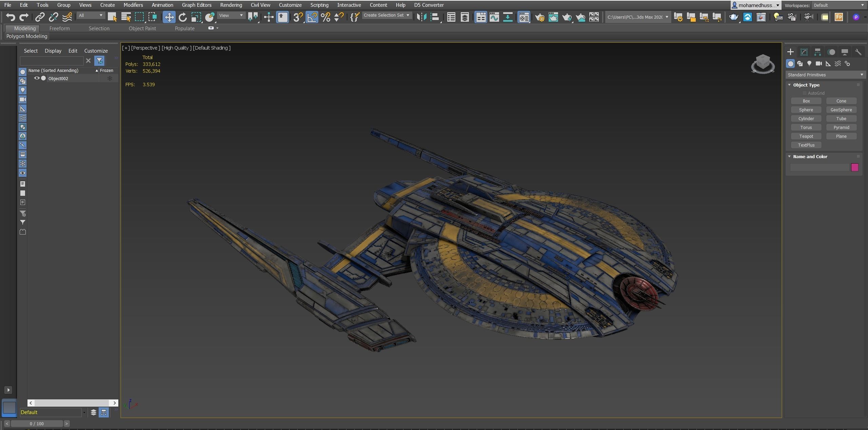Open the magenta object color swatch

click(x=854, y=167)
